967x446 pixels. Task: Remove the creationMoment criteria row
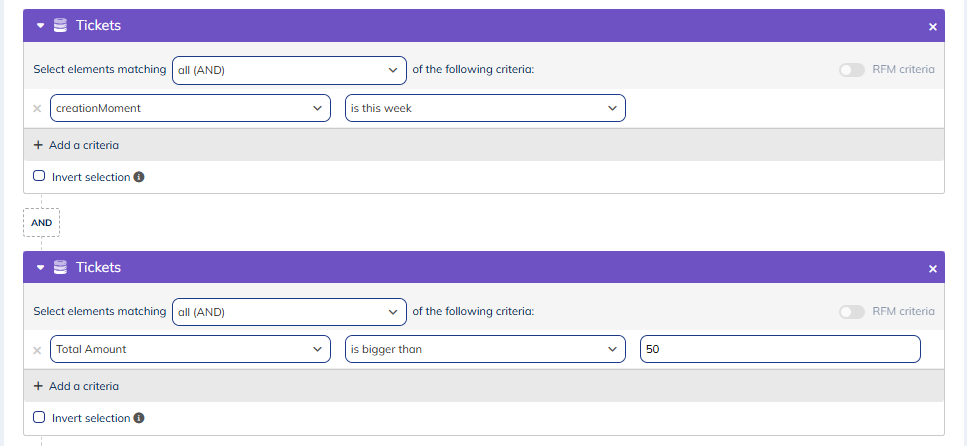(37, 108)
